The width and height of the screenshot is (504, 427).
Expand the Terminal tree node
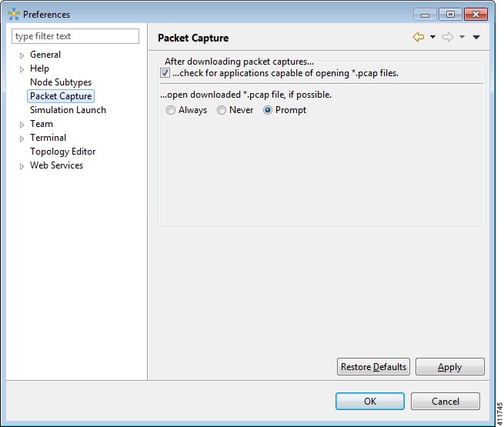coord(22,138)
